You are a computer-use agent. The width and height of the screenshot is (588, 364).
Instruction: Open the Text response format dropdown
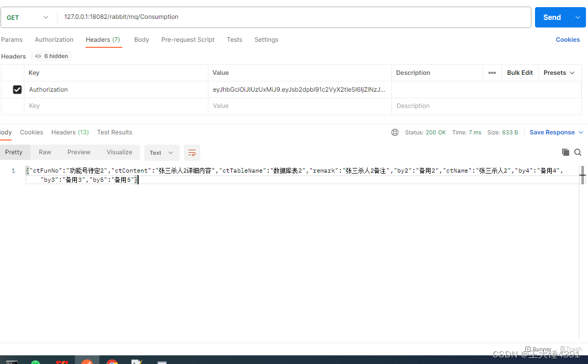click(x=162, y=152)
